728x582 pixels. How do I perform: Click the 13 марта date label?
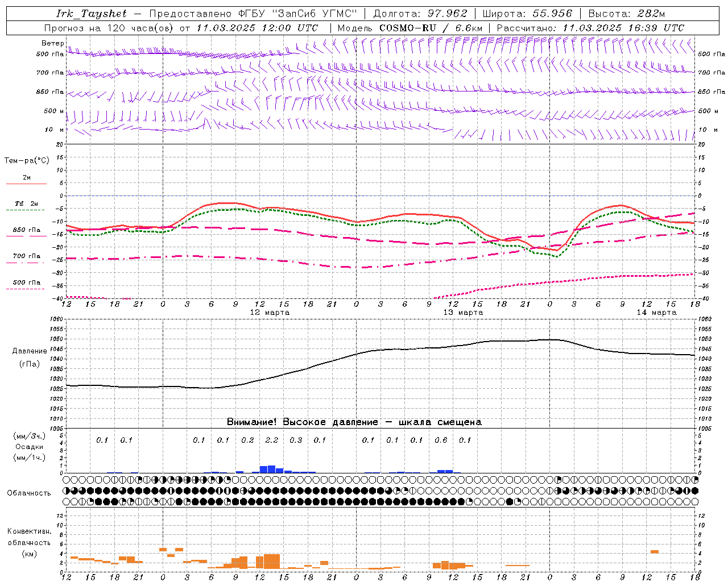coord(463,313)
